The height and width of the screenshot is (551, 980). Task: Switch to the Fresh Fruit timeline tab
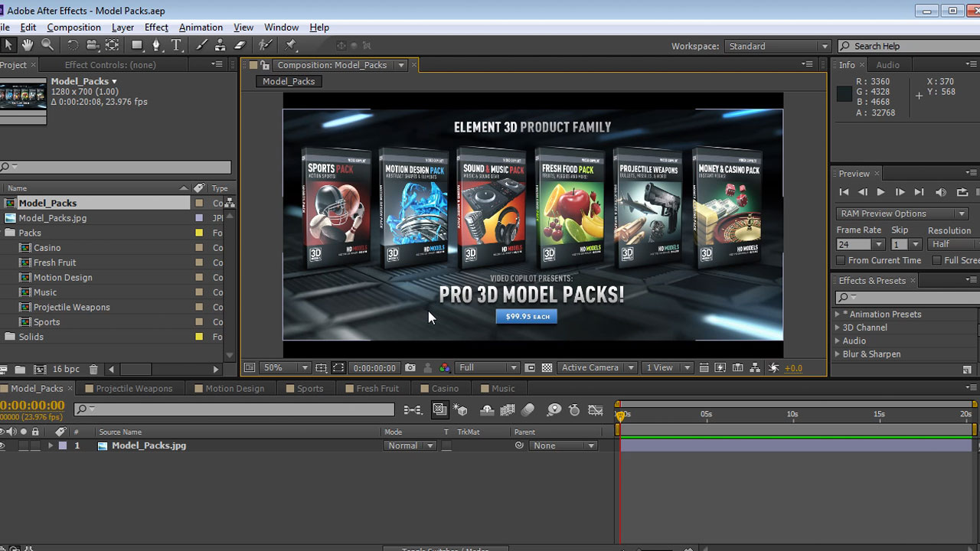coord(377,389)
